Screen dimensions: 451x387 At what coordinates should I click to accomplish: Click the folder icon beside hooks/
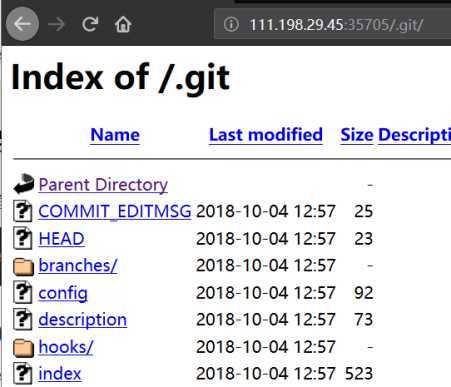click(23, 348)
